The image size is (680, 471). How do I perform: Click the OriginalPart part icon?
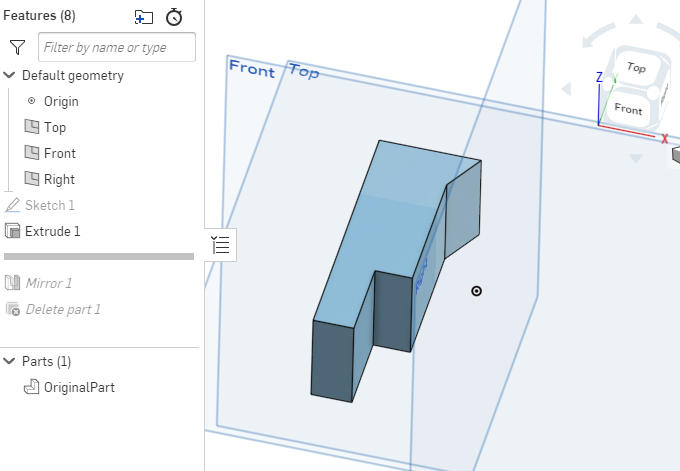tap(31, 387)
